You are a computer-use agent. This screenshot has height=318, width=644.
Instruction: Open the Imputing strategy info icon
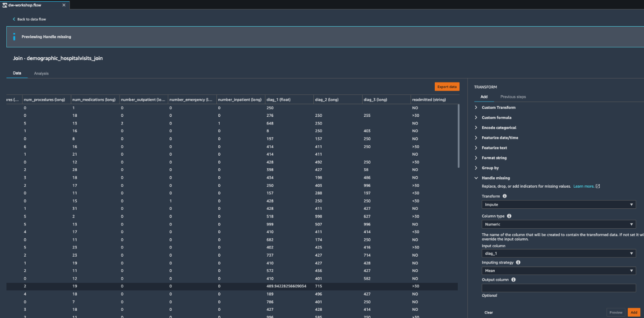pyautogui.click(x=518, y=263)
